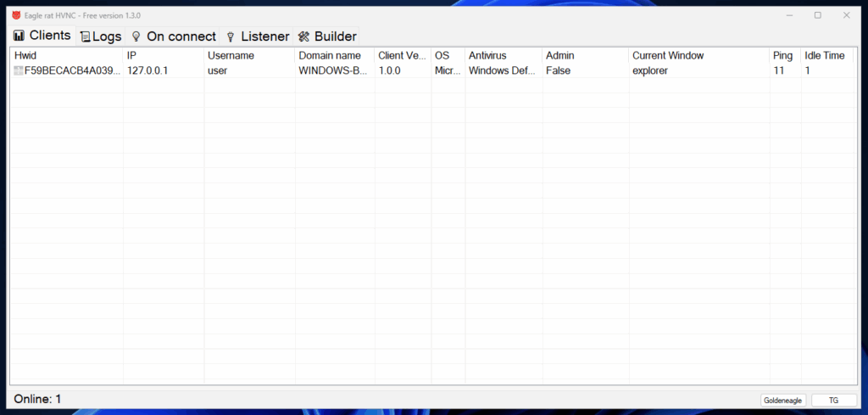Click the red app icon in title bar
Image resolution: width=868 pixels, height=415 pixels.
click(x=16, y=15)
